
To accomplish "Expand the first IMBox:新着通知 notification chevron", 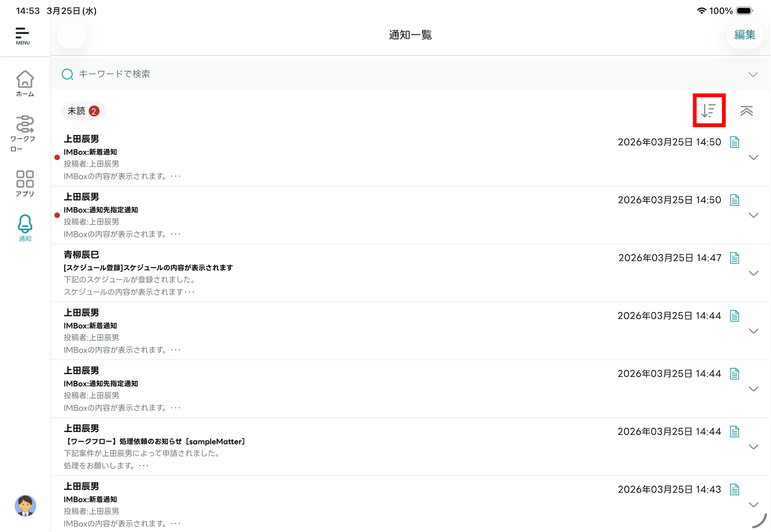I will pos(753,157).
